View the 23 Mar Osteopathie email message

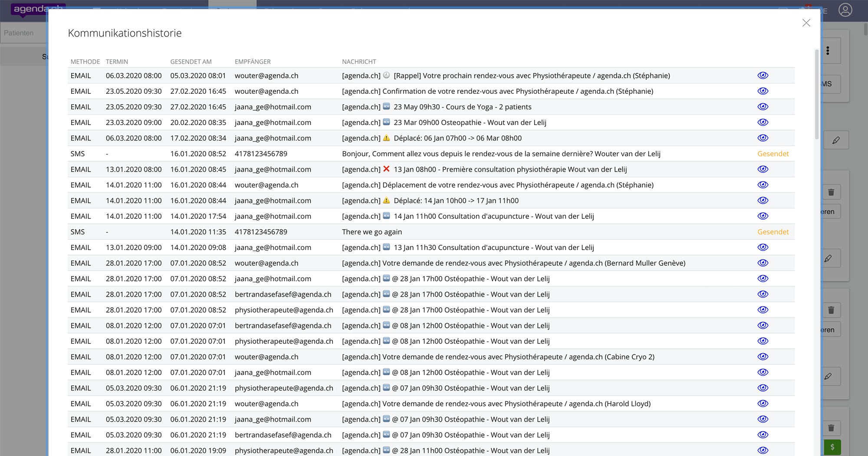coord(763,122)
